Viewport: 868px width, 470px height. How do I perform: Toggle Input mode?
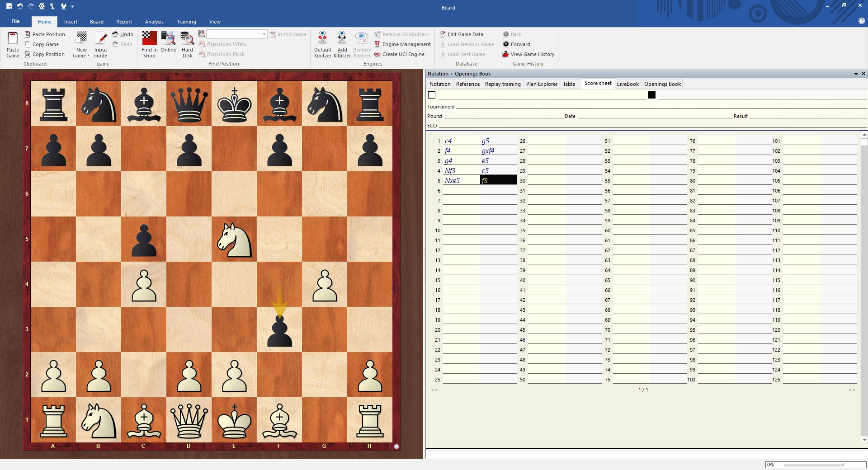(x=100, y=44)
